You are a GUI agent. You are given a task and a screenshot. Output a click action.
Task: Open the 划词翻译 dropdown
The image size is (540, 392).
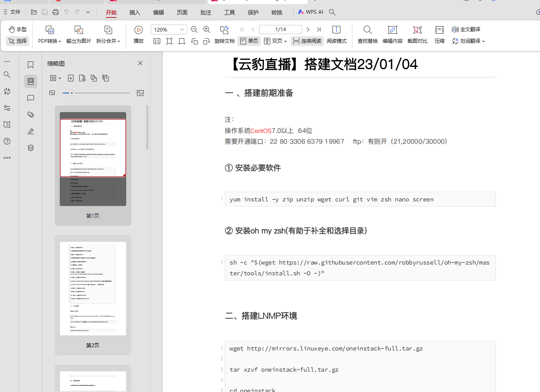(x=469, y=41)
